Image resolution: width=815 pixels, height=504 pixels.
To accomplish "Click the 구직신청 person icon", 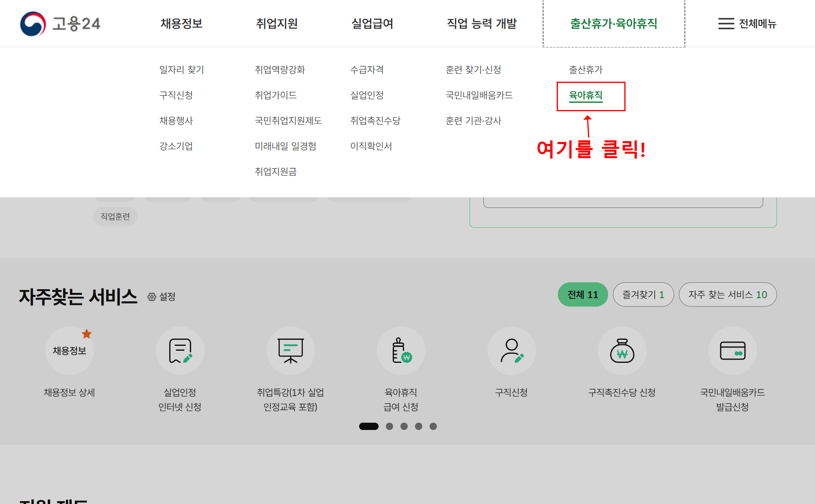I will pyautogui.click(x=511, y=351).
